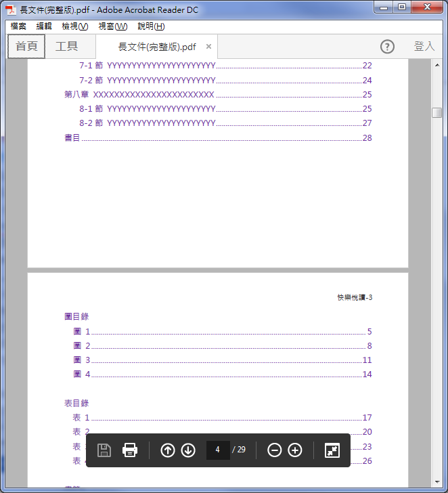This screenshot has width=448, height=493.
Task: Click the 快樂悅讀-3 page header
Action: click(x=355, y=297)
